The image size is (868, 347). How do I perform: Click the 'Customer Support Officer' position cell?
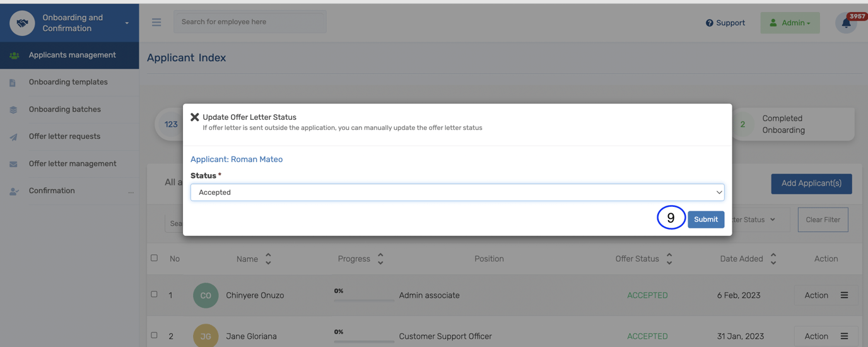click(445, 336)
